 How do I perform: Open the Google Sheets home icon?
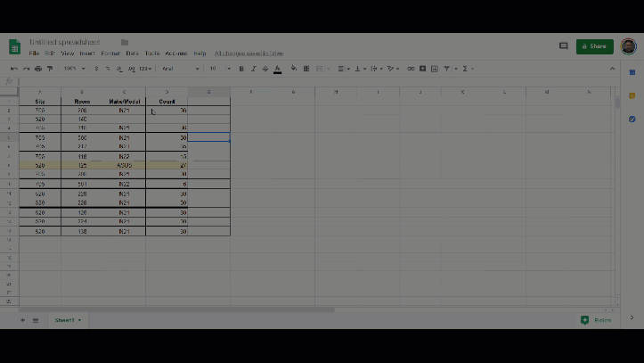coord(15,47)
